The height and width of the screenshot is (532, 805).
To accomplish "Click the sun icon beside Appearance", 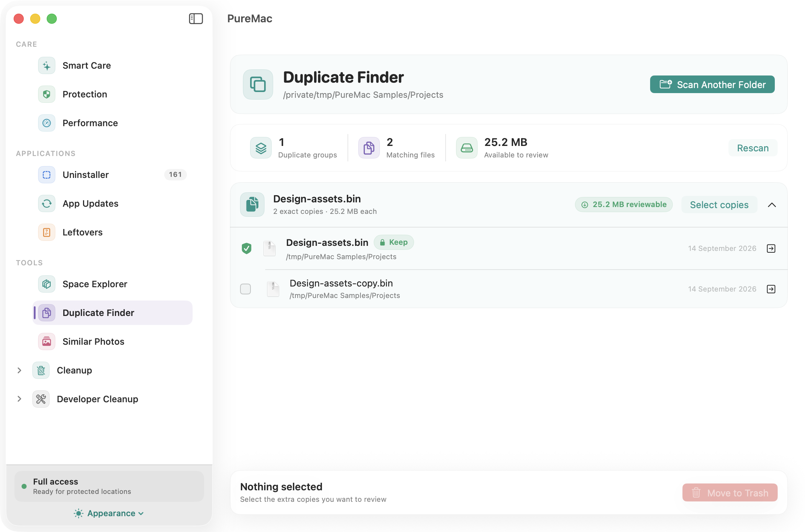I will click(x=78, y=513).
